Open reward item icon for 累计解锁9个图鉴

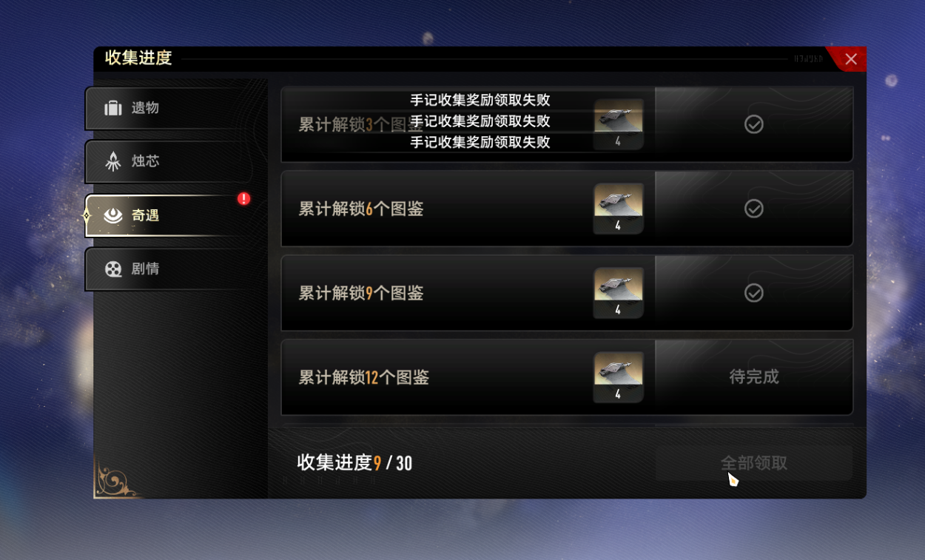[618, 293]
